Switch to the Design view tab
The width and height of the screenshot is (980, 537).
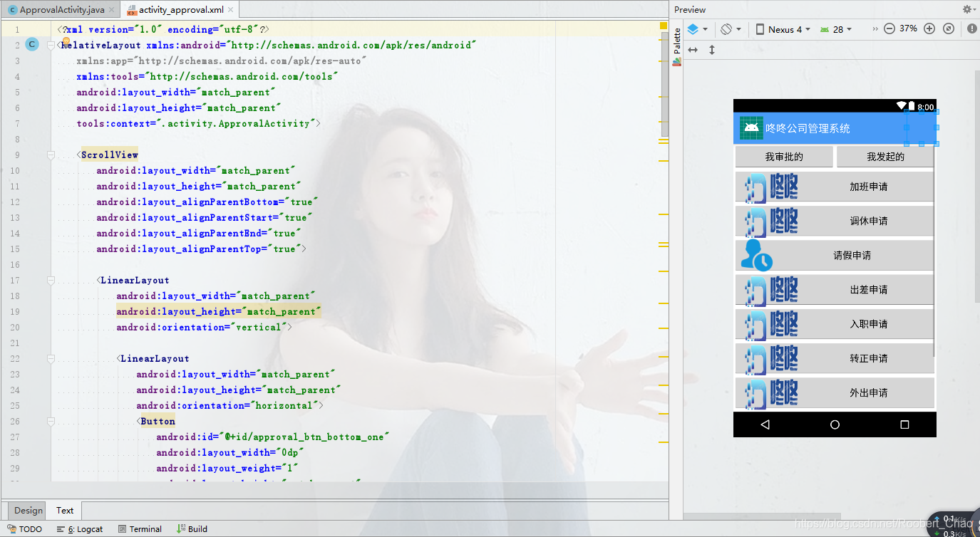point(28,510)
